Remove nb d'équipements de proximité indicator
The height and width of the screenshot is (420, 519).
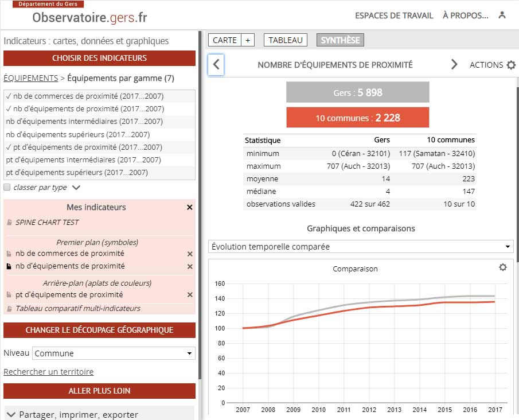point(190,267)
